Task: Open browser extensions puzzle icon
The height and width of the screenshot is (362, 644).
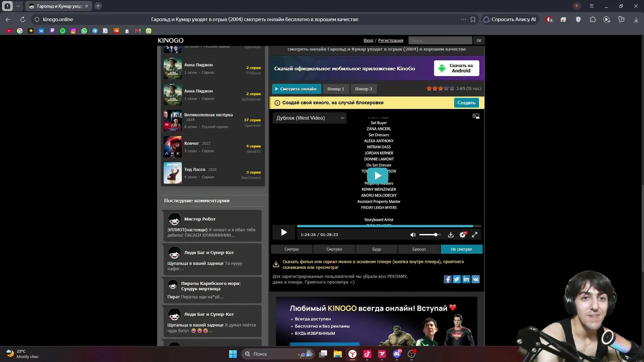Action: (593, 20)
